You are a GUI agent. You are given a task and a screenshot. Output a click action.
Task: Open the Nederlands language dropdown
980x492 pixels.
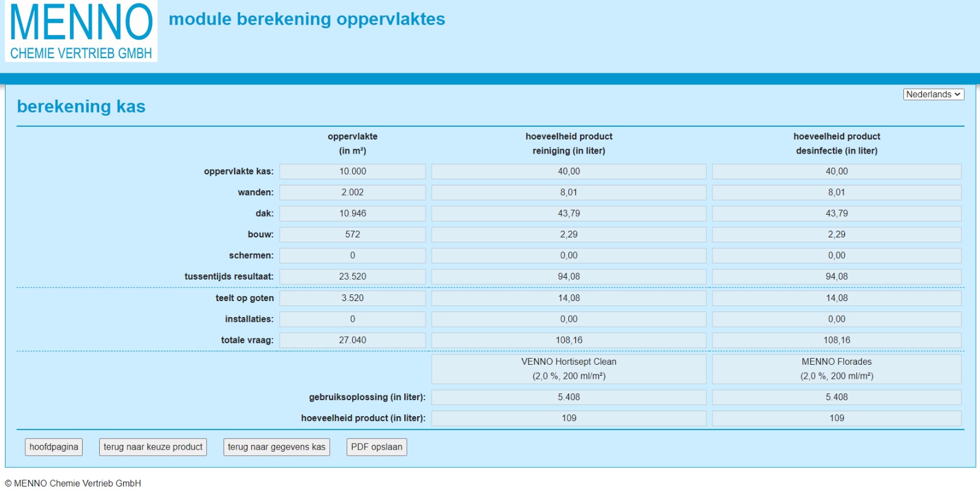point(933,94)
